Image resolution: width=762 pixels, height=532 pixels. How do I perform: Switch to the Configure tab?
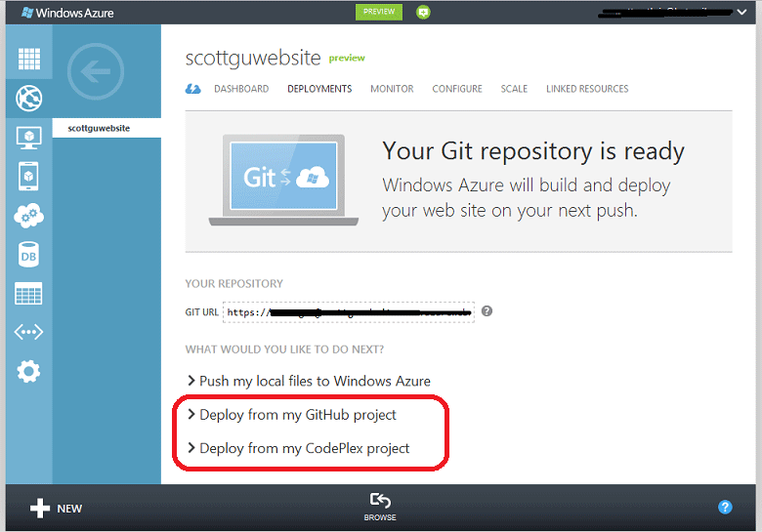(457, 89)
